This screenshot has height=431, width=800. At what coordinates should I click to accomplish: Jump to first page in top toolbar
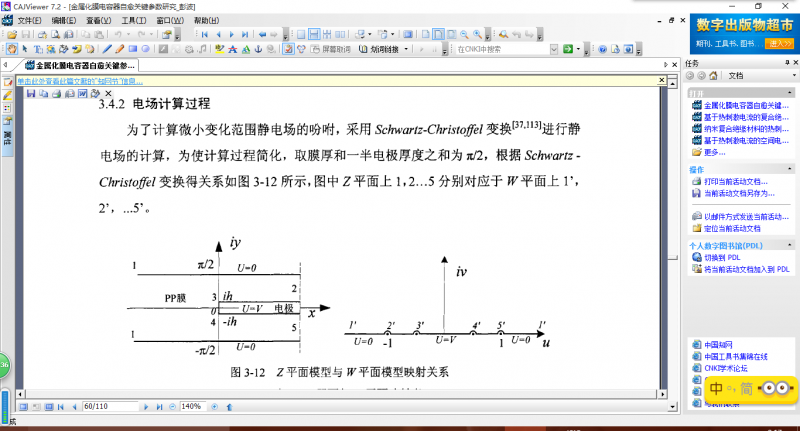coord(205,35)
